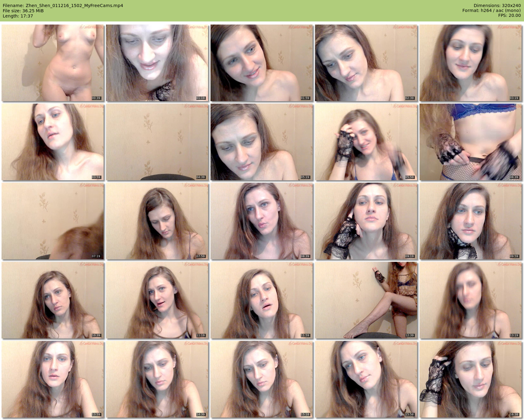
Task: Click the thumbnail timestamped 13:59
Action: pyautogui.click(x=53, y=379)
